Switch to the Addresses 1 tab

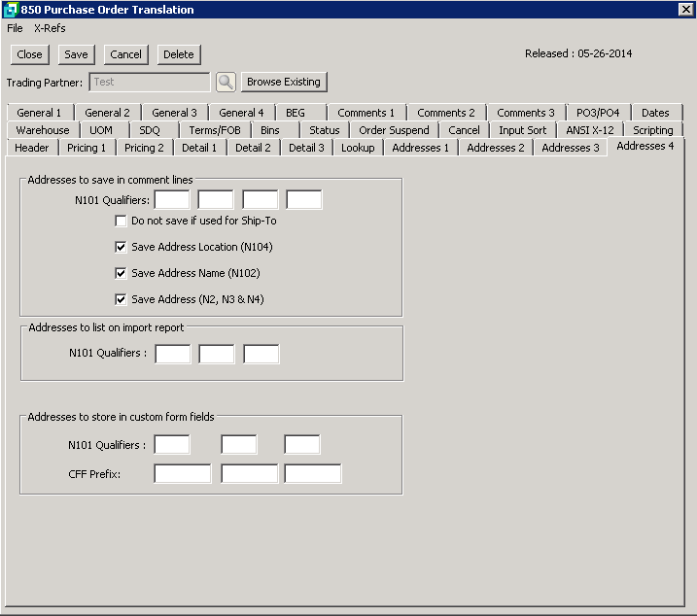[x=420, y=148]
